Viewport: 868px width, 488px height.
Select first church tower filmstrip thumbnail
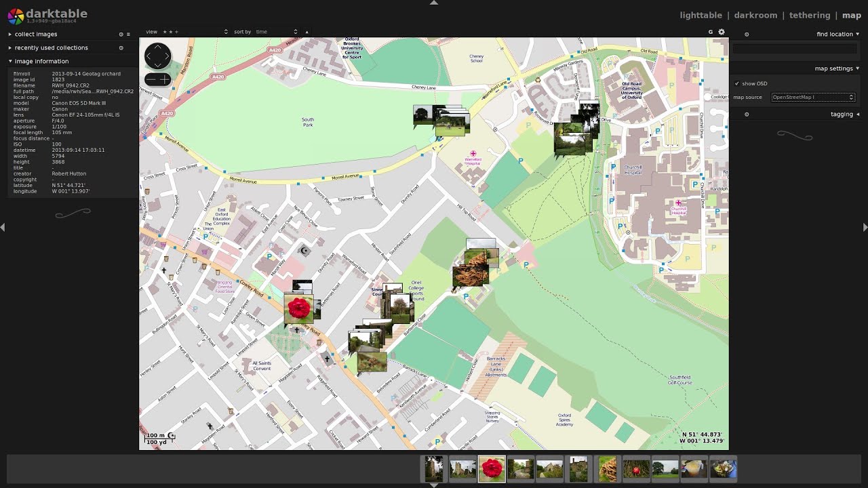[434, 468]
